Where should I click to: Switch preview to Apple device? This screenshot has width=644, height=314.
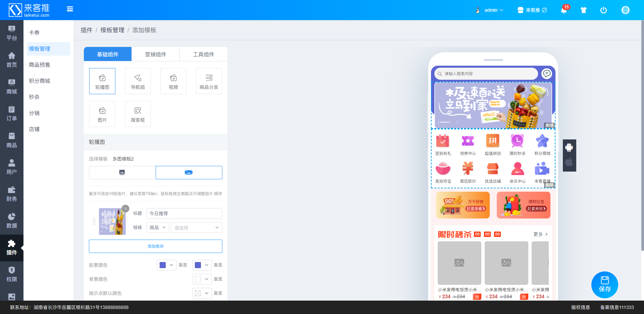point(569,162)
